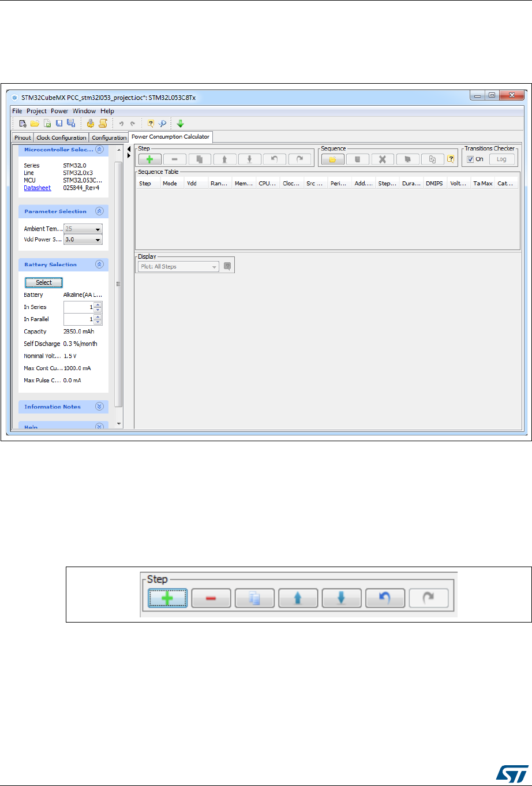Viewport: 532px width, 786px height.
Task: Open the Datasheet link
Action: 37,188
